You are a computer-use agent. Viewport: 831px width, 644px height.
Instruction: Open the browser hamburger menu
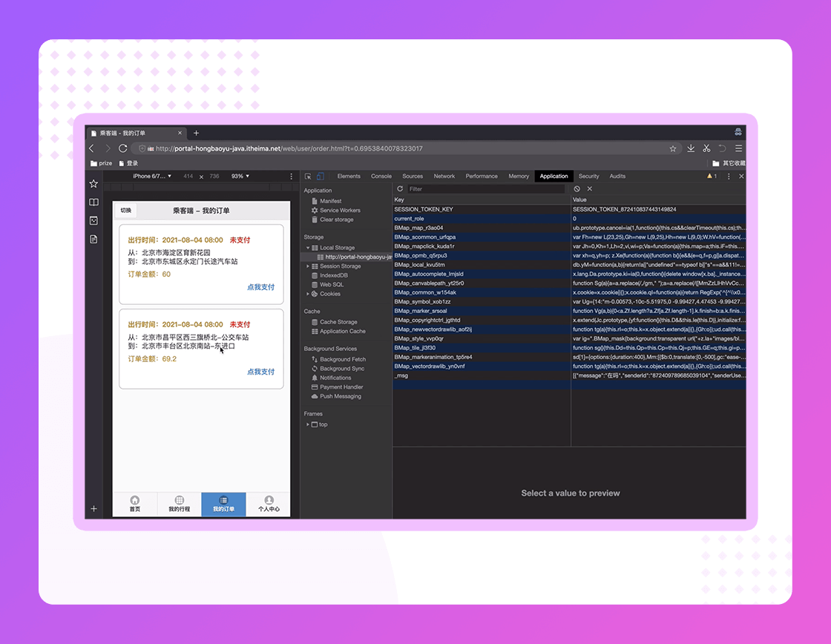739,148
